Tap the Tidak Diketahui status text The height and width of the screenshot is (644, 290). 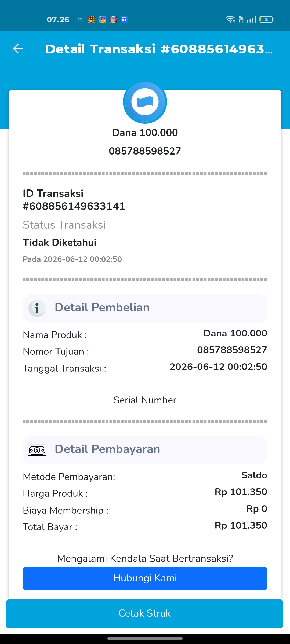point(60,242)
